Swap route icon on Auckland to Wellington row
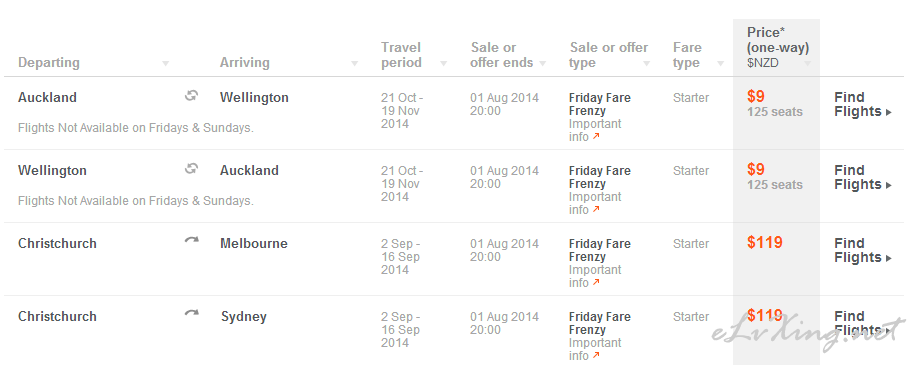Viewport: 916px width, 365px height. coord(191,96)
